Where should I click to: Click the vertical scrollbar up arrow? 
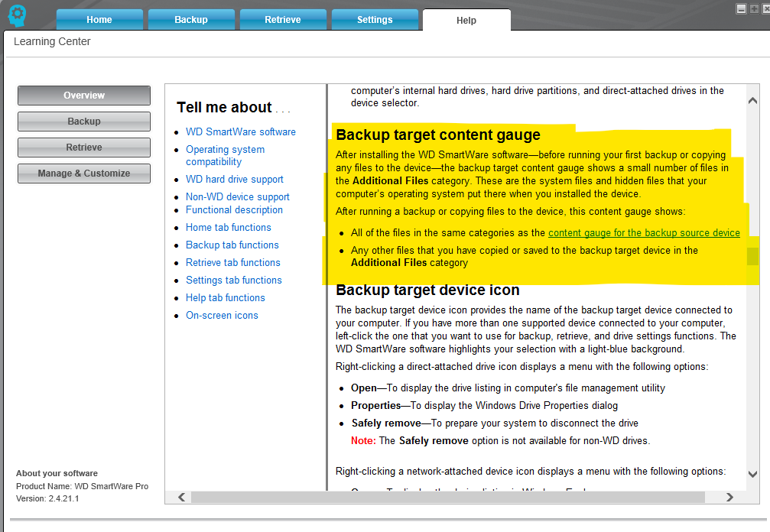pos(752,101)
